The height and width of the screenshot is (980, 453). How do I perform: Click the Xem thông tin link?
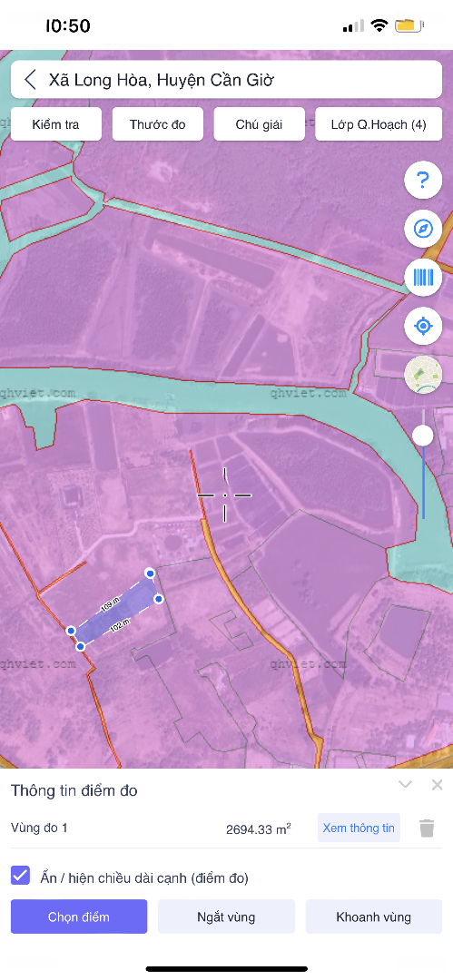(x=359, y=828)
